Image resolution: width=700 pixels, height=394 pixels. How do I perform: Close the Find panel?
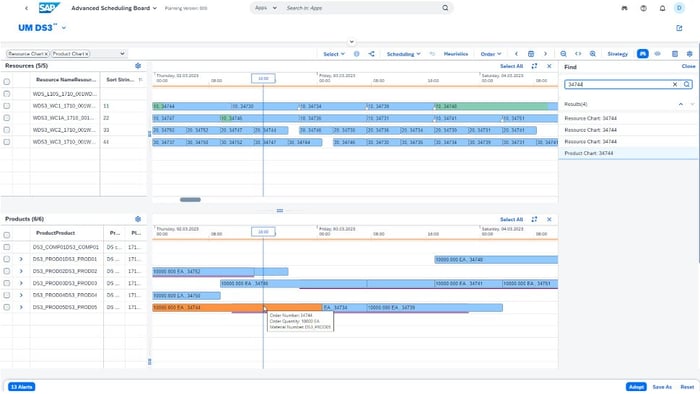click(x=688, y=66)
